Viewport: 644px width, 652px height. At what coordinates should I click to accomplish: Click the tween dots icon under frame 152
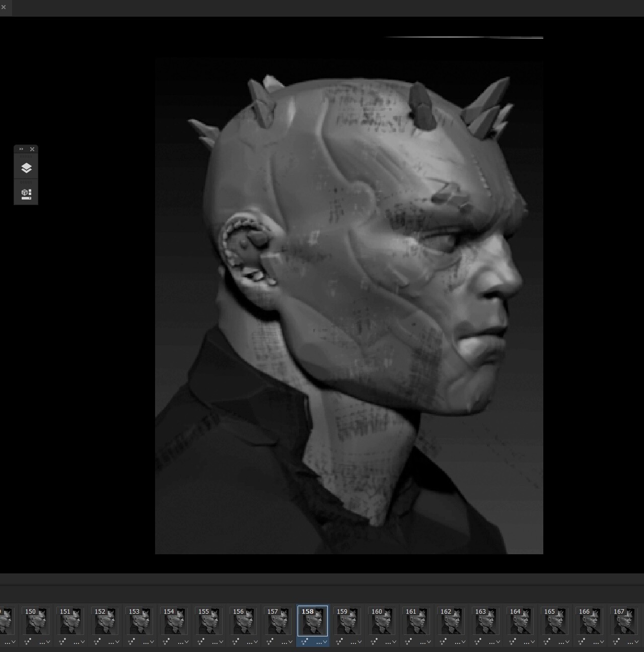[x=97, y=641]
